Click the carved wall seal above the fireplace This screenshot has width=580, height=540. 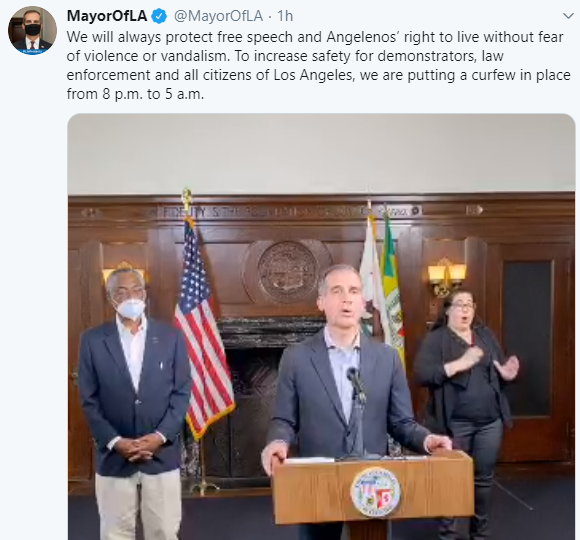click(x=288, y=272)
